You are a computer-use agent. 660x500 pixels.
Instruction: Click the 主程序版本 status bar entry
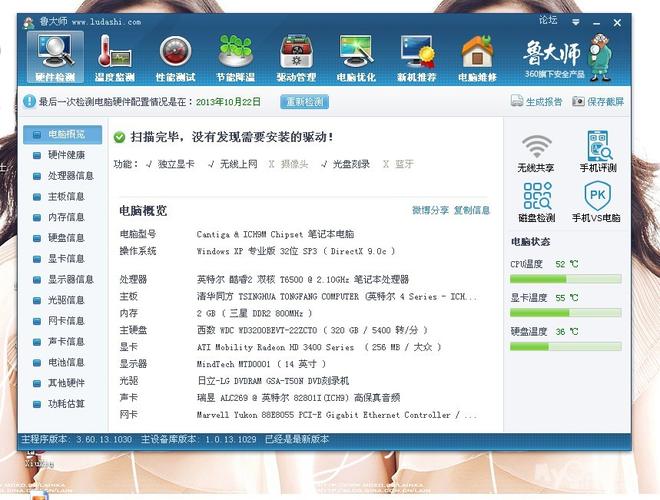(x=77, y=439)
